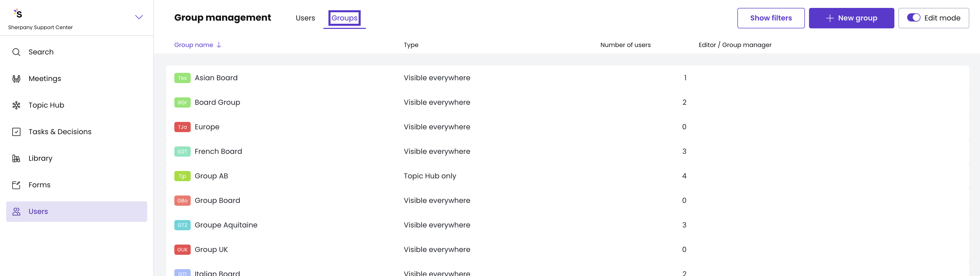
Task: Create a group with New group button
Action: pyautogui.click(x=851, y=18)
